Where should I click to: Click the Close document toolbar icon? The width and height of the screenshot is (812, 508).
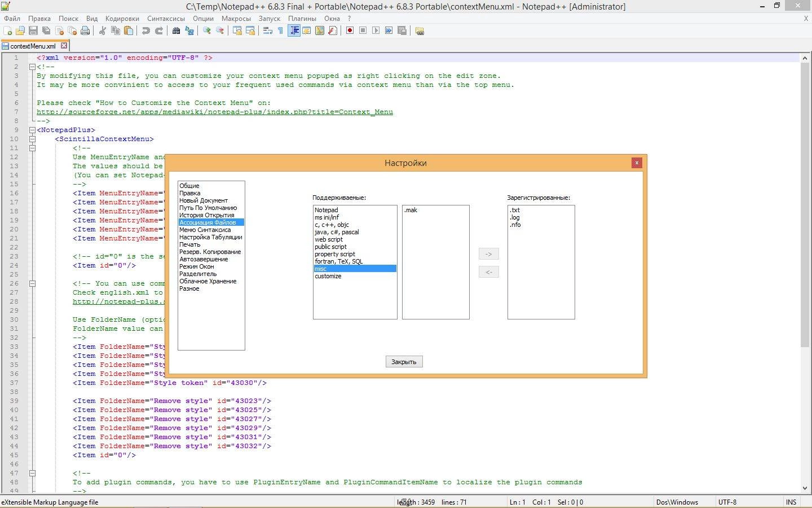(x=59, y=30)
